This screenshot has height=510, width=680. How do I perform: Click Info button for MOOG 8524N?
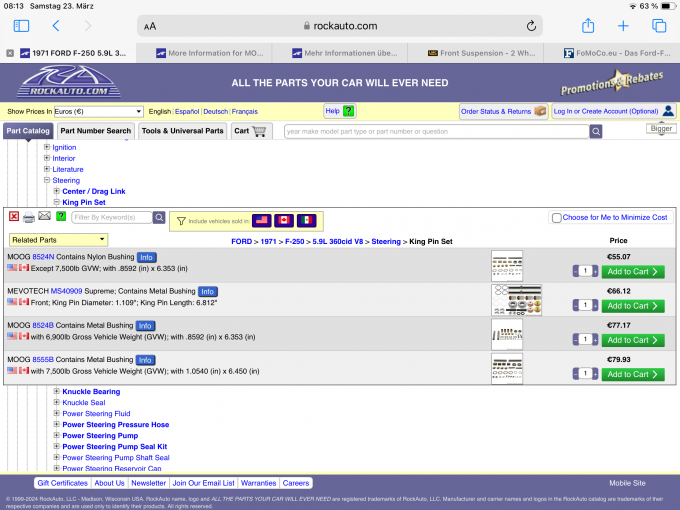[147, 257]
